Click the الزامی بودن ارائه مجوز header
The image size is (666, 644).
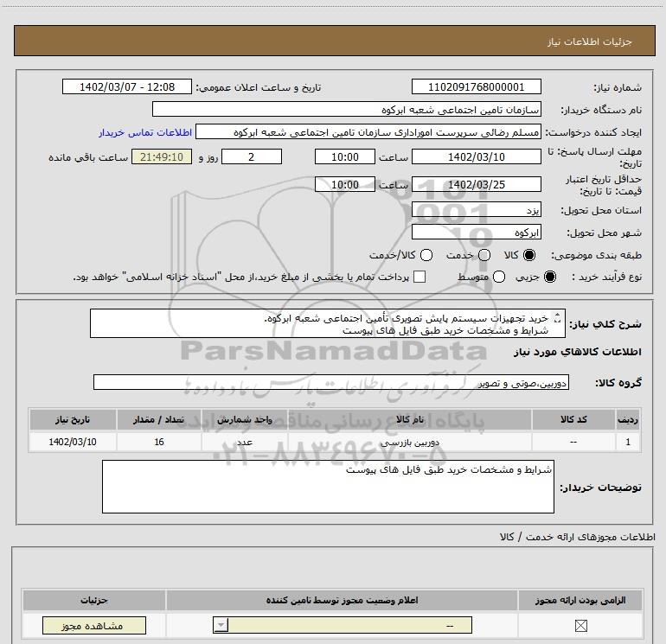click(x=580, y=600)
